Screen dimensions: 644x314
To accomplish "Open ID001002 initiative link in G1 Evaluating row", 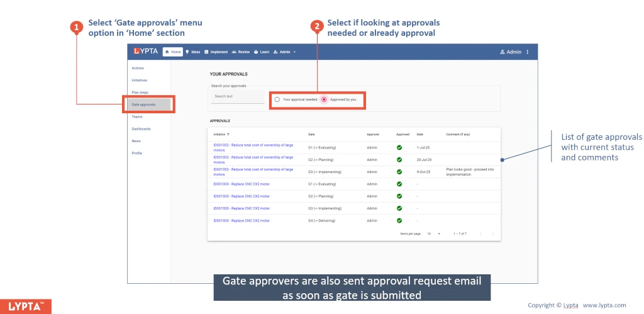I will [x=253, y=147].
